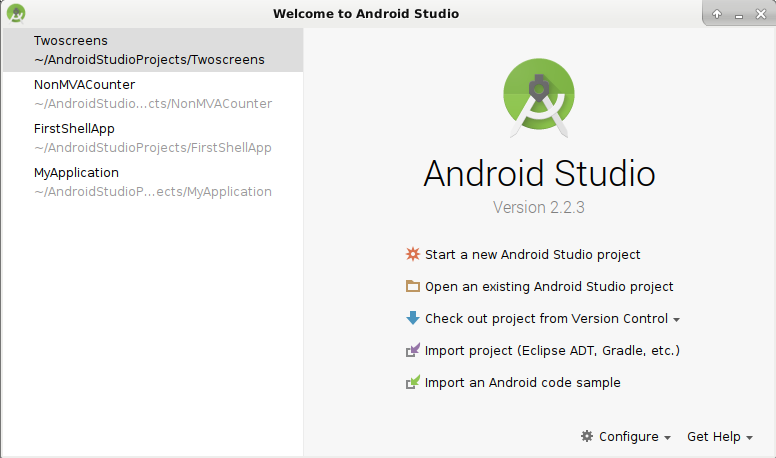Click the Android Studio icon in title bar
Screen dimensions: 776x458
click(16, 13)
